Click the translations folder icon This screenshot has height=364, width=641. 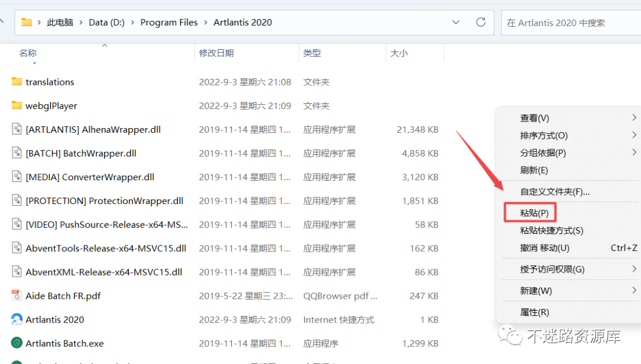coord(17,82)
